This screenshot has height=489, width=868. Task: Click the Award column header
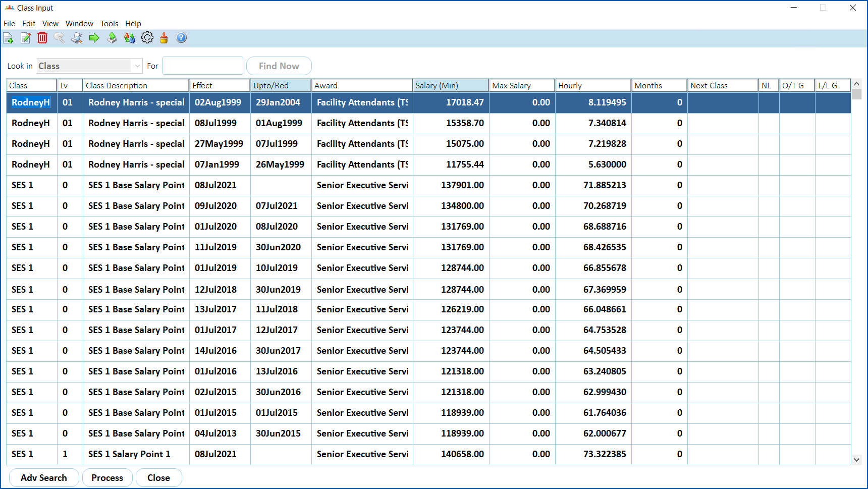point(362,85)
